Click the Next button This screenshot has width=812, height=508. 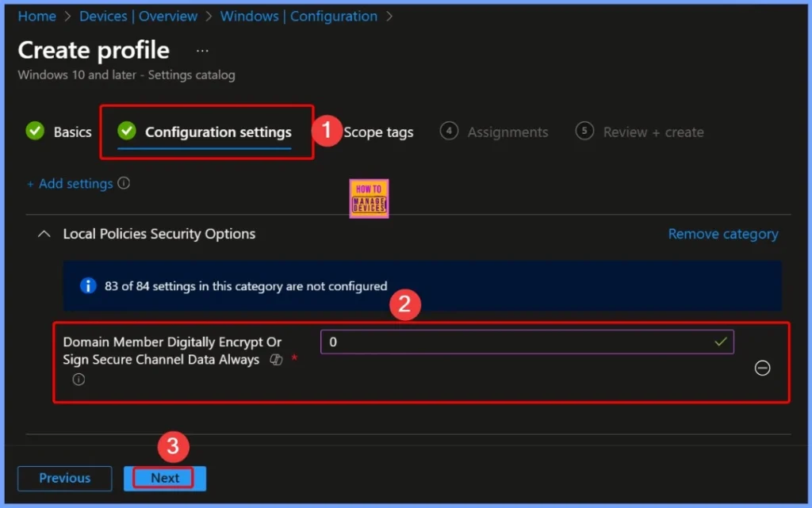click(x=163, y=478)
